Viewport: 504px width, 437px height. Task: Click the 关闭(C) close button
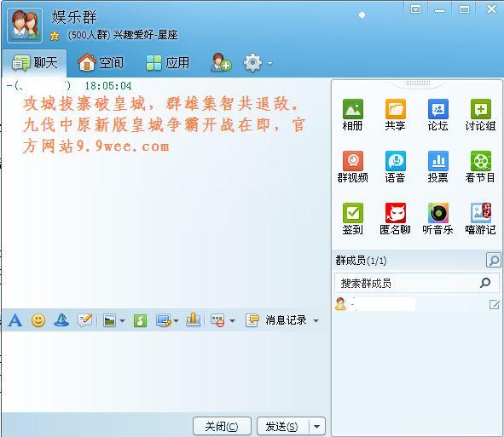click(x=222, y=427)
